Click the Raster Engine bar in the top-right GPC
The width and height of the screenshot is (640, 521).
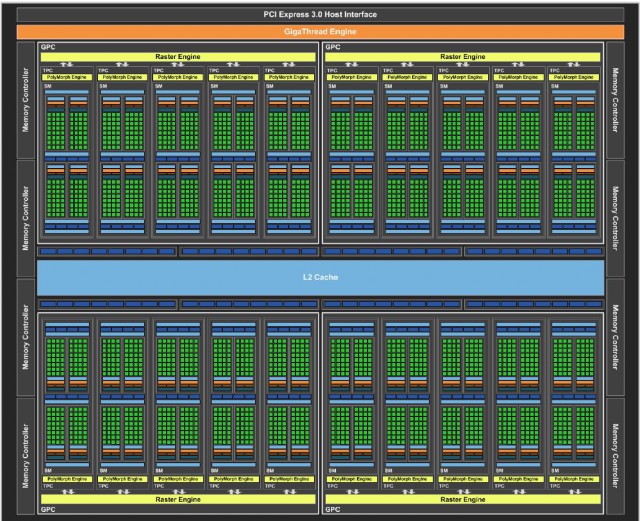[x=463, y=57]
